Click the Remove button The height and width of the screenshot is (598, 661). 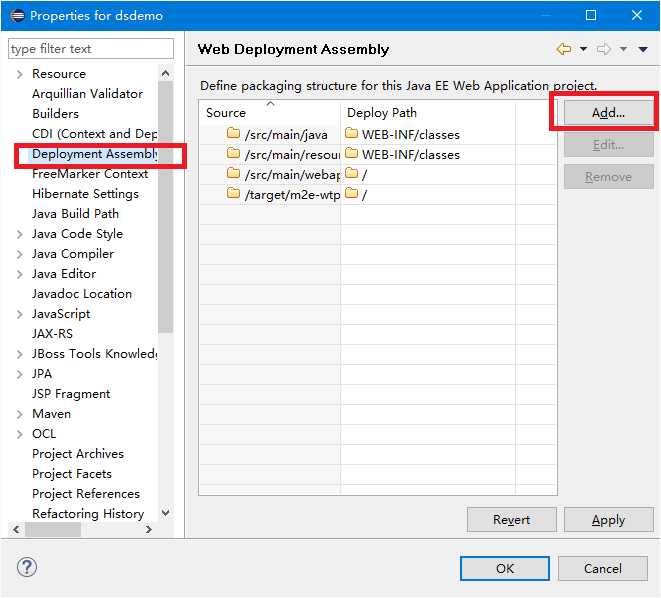[608, 177]
